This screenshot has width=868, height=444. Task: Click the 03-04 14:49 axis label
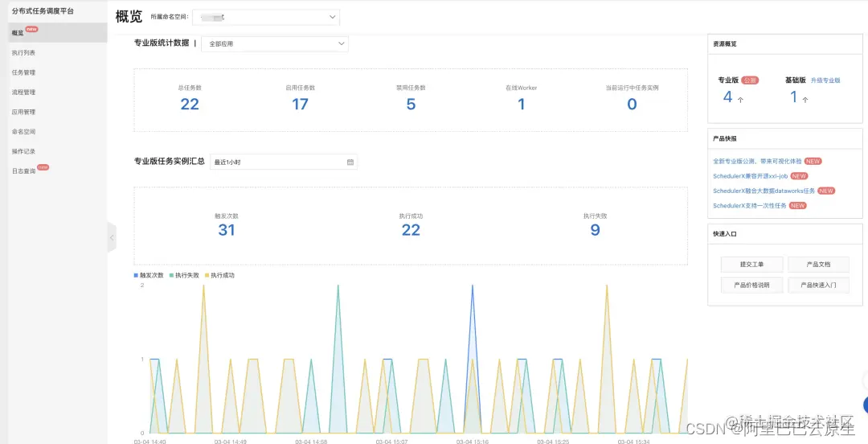pyautogui.click(x=231, y=442)
